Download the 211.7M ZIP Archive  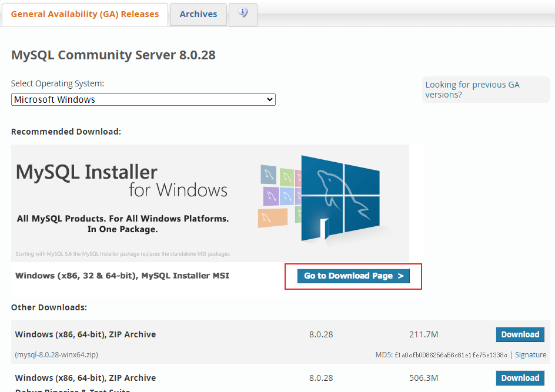pos(520,334)
